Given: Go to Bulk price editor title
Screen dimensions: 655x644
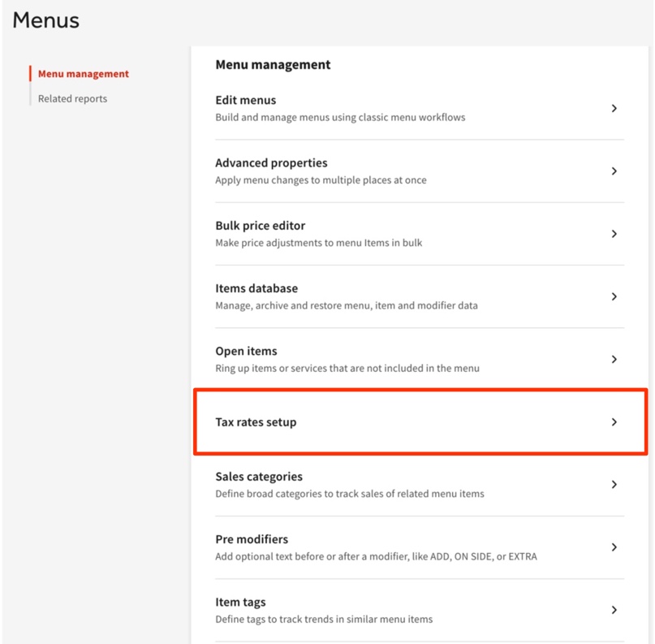Looking at the screenshot, I should point(260,226).
